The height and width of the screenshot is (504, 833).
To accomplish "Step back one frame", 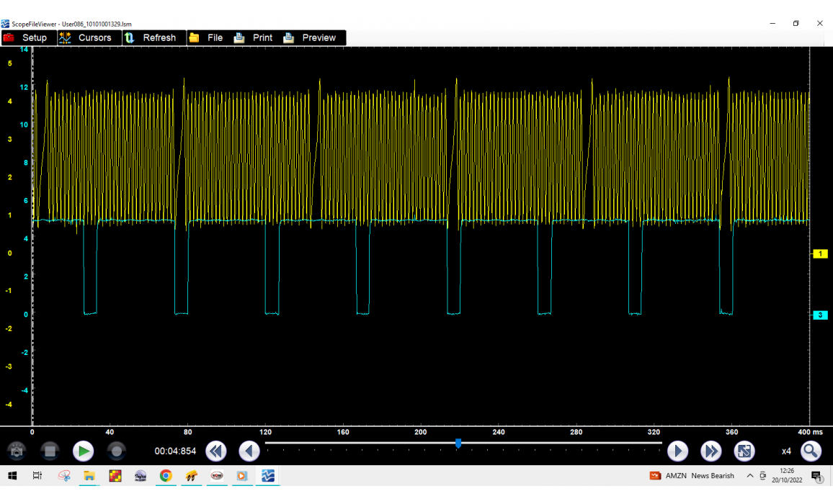I will (x=249, y=451).
